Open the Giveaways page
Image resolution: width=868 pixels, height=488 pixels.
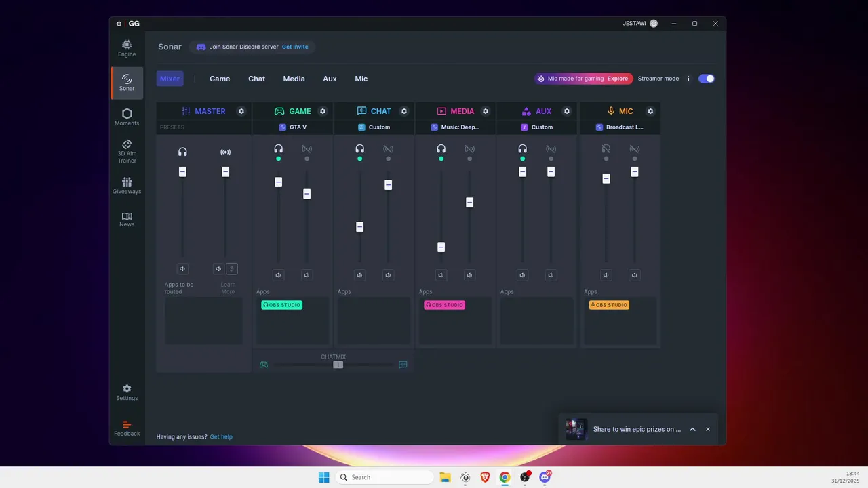coord(127,186)
